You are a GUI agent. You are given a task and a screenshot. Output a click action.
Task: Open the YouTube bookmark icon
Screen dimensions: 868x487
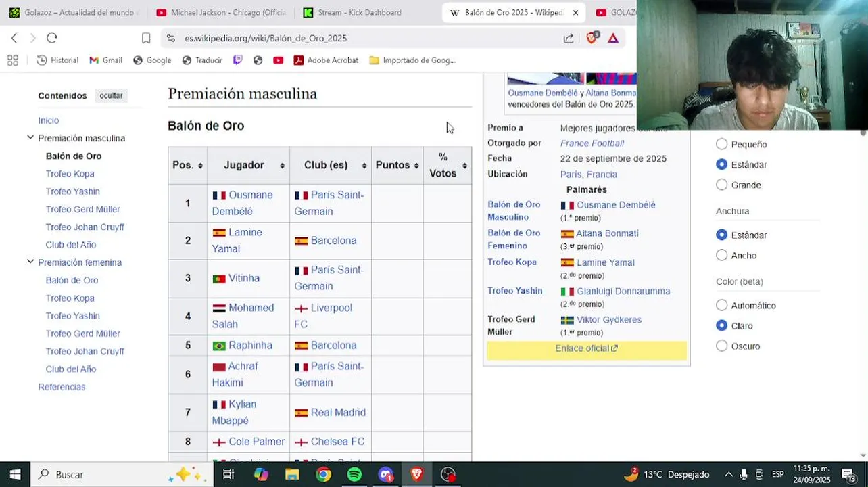[x=278, y=60]
